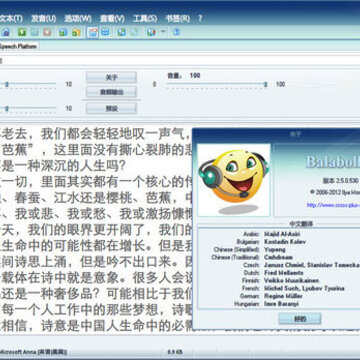Open the 查看(V) menu
Viewport: 360px width, 360px height.
point(112,18)
